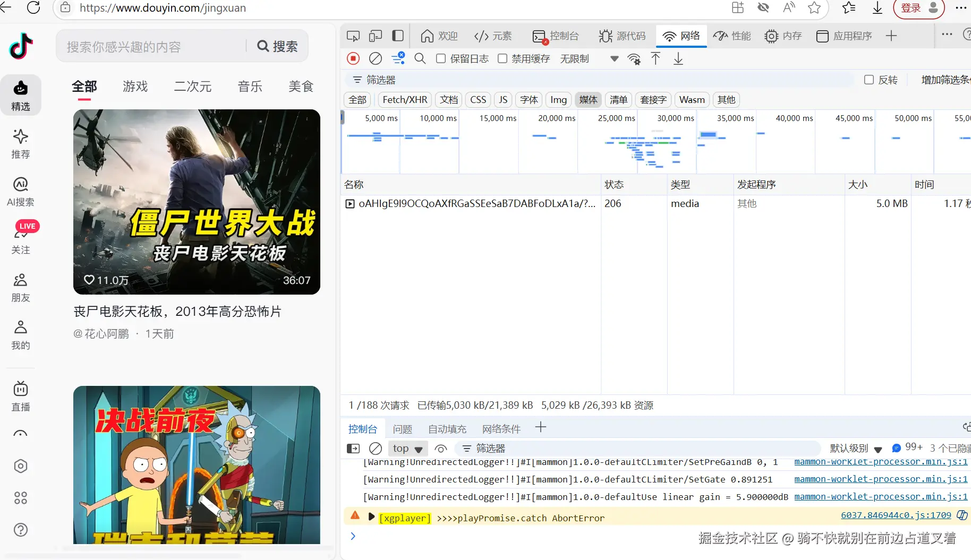Clear the network log
Screen dimensions: 971x560
click(x=376, y=58)
